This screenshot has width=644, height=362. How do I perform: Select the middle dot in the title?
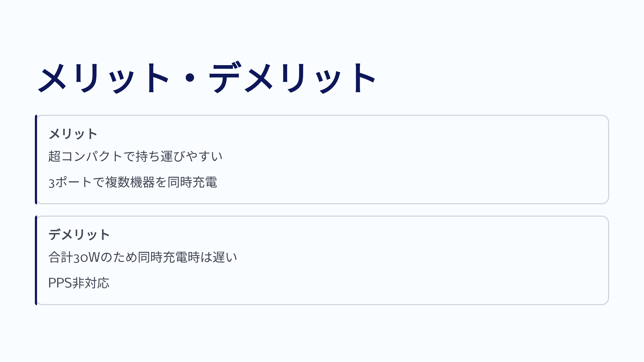pyautogui.click(x=190, y=78)
